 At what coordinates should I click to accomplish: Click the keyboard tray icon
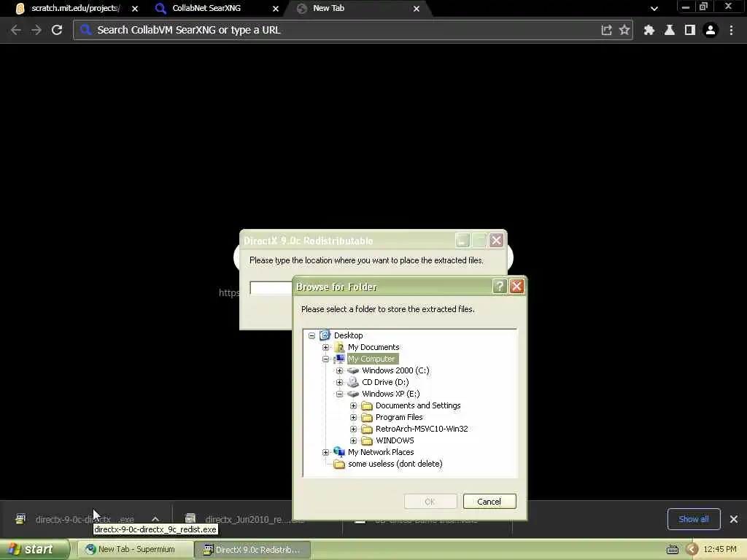tap(672, 550)
